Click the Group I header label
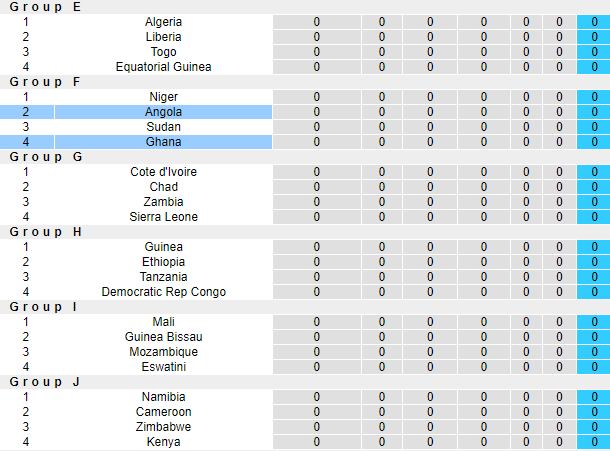 click(43, 307)
